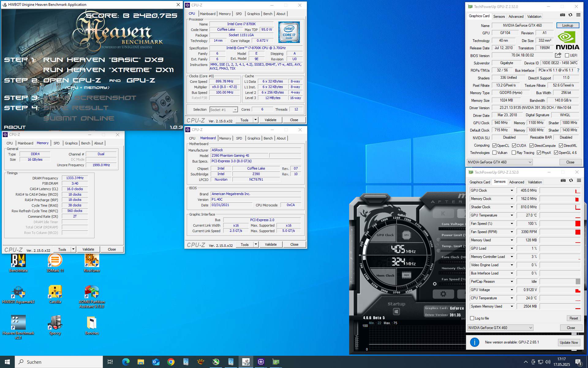Expand the GPU Clock sensor dropdown

pos(511,190)
